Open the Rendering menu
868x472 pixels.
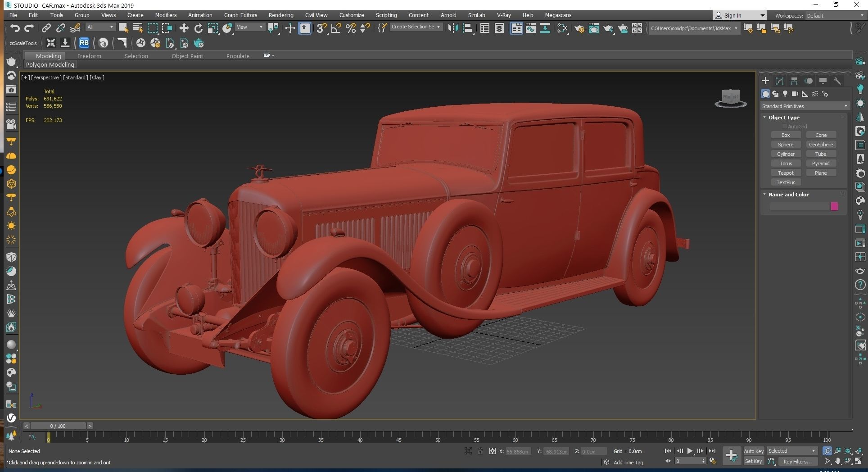tap(280, 15)
